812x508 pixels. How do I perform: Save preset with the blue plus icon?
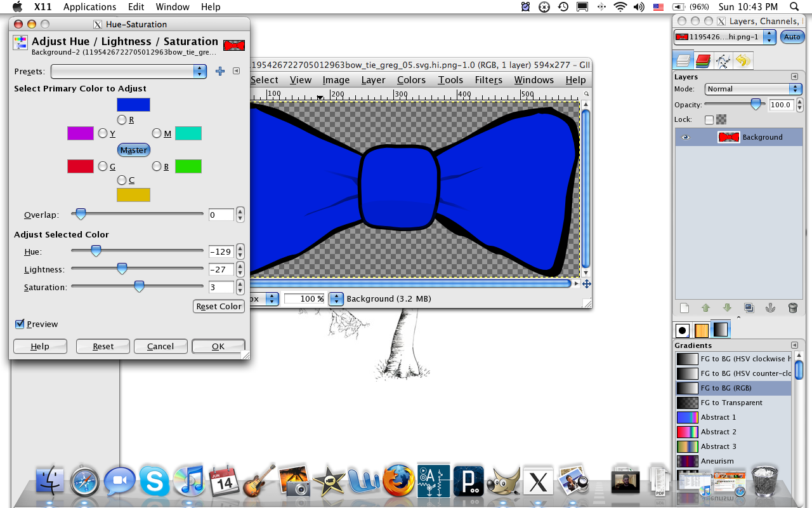220,71
